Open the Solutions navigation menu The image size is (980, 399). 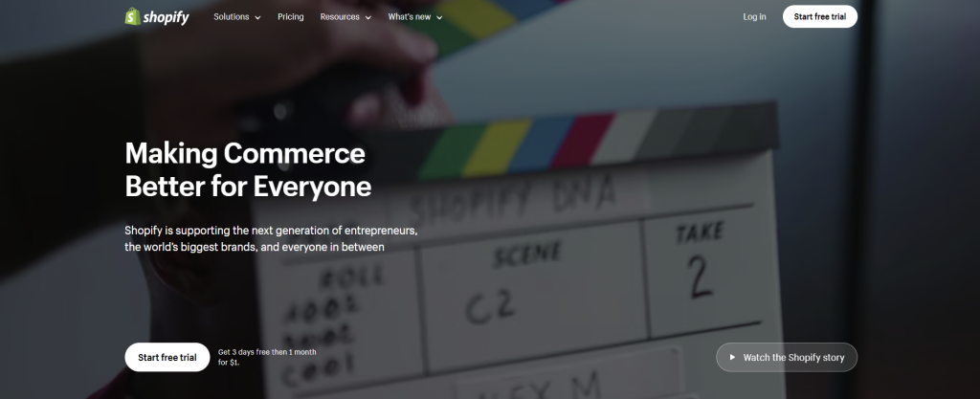coord(232,17)
